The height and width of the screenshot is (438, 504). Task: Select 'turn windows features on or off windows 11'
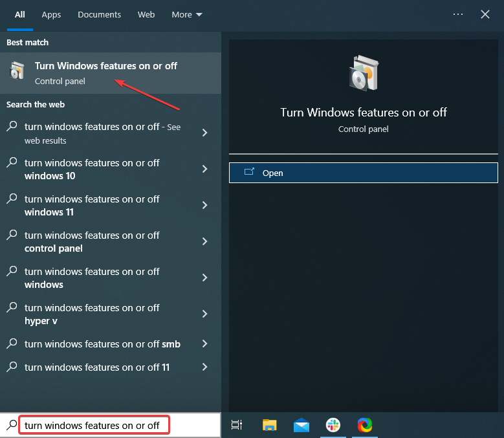click(x=111, y=206)
